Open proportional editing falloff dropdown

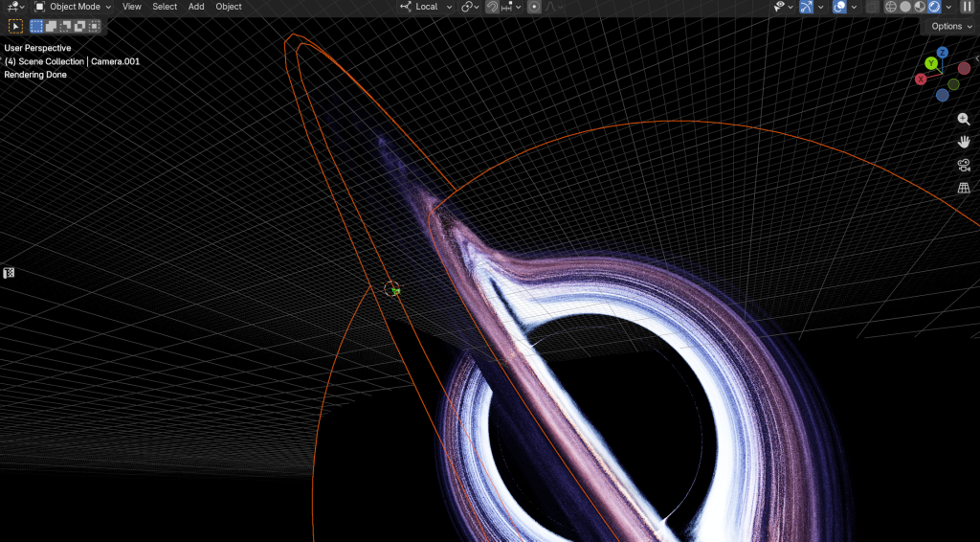tap(554, 7)
